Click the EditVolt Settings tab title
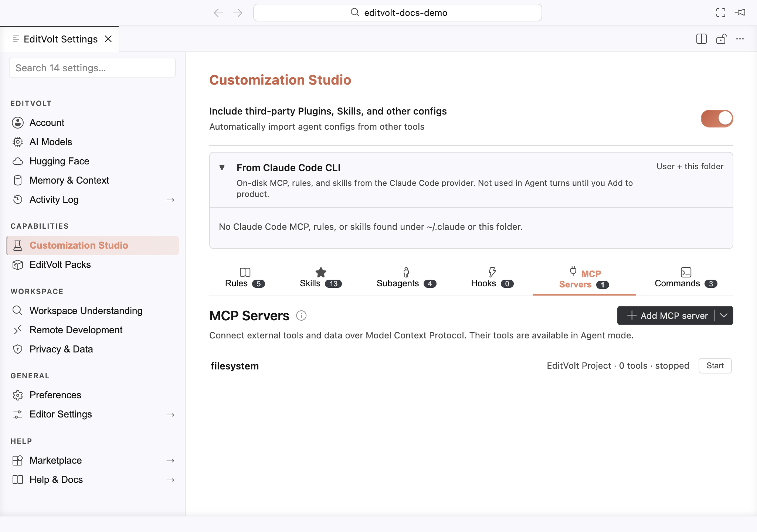Screen dimensions: 757x532 tap(61, 39)
